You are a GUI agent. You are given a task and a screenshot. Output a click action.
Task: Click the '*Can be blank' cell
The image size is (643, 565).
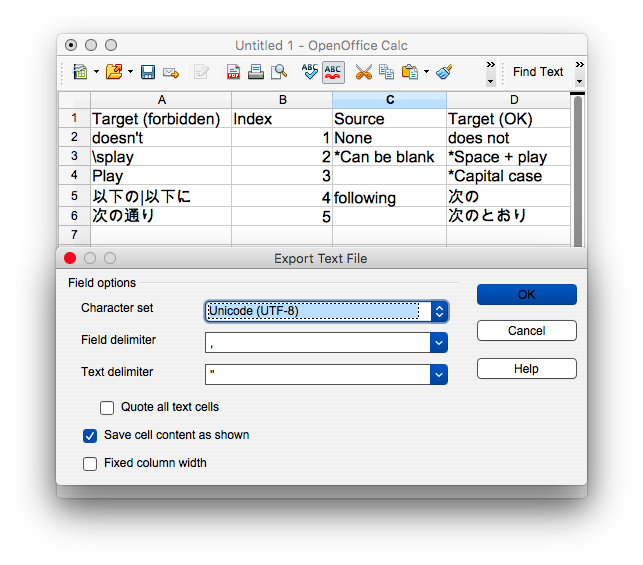point(390,157)
